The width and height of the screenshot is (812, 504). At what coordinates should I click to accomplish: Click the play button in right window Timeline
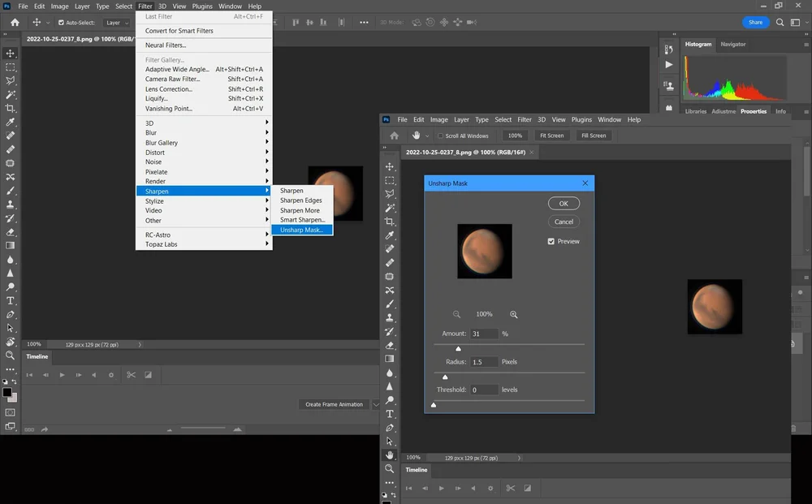pyautogui.click(x=441, y=488)
